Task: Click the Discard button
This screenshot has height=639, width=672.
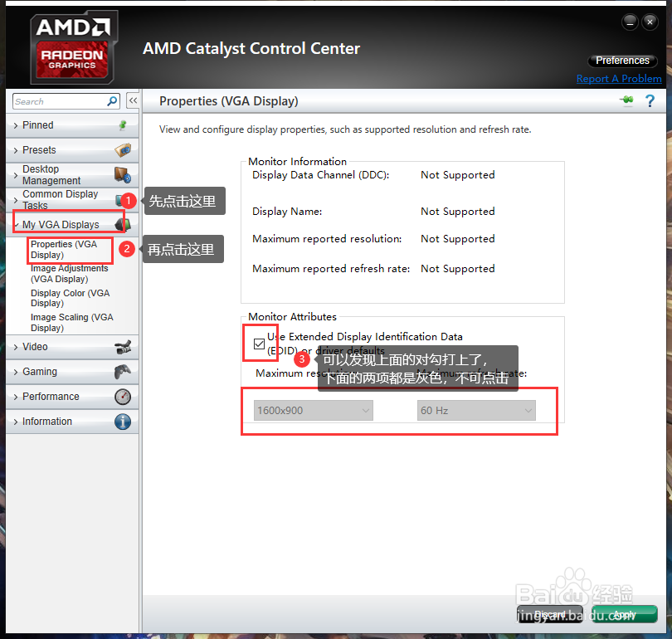Action: click(550, 614)
